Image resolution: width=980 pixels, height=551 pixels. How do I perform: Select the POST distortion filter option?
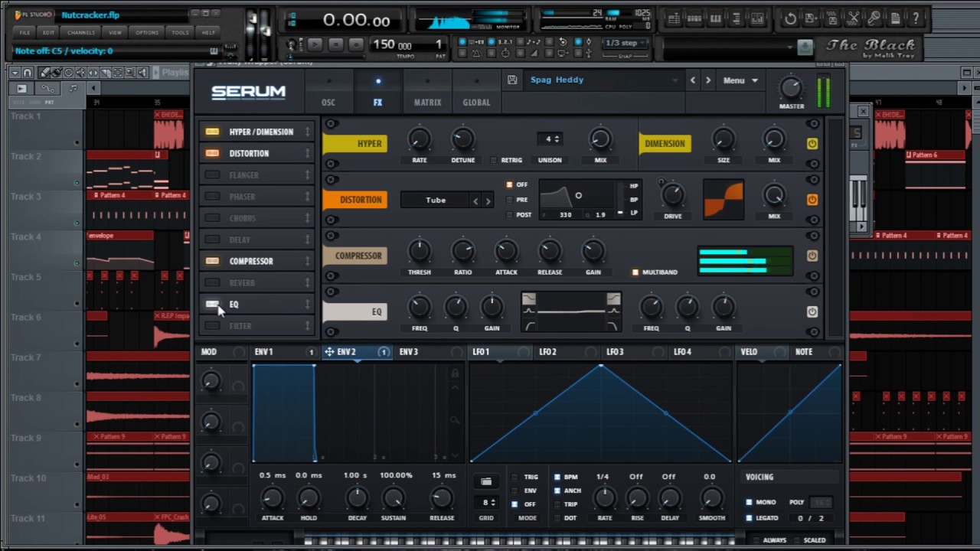tap(509, 215)
